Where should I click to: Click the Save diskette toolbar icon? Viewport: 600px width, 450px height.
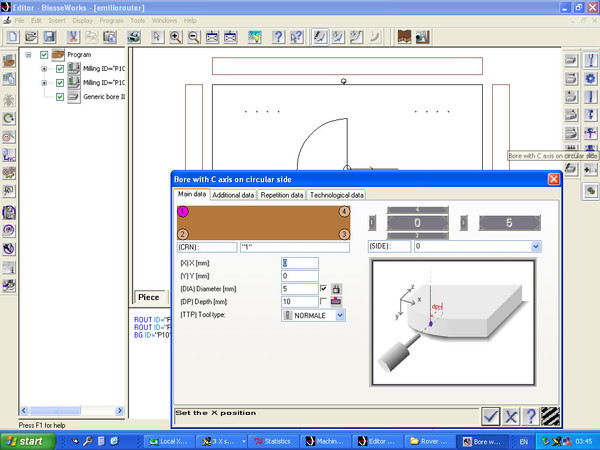49,37
